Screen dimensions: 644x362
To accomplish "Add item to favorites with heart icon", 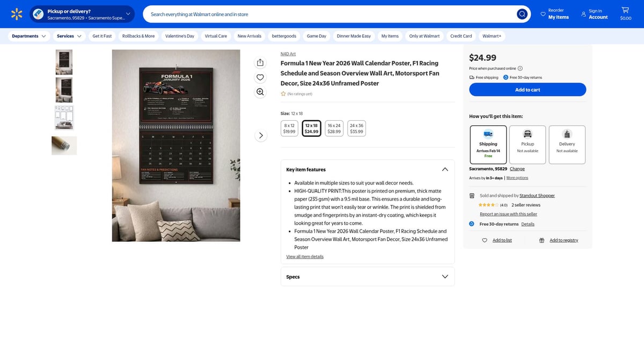I will pos(260,77).
